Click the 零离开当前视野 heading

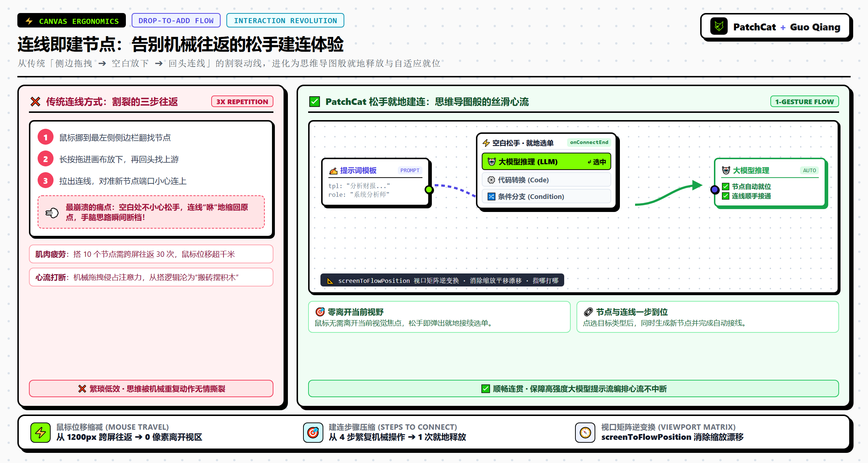click(356, 312)
